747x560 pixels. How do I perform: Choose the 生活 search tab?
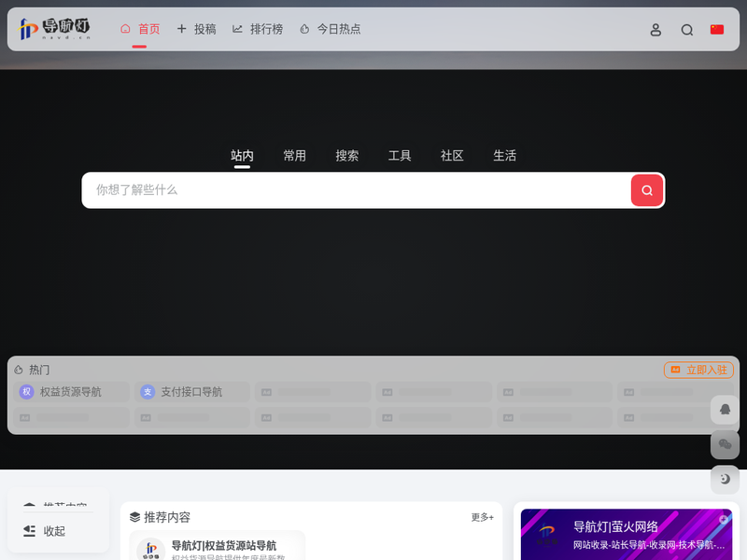[504, 156]
